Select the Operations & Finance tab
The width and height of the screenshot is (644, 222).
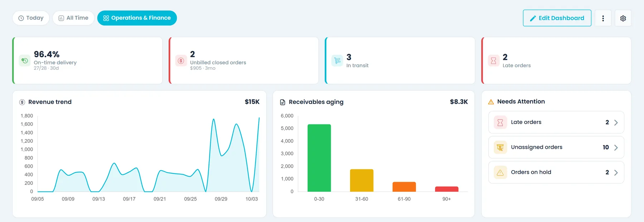coord(137,18)
